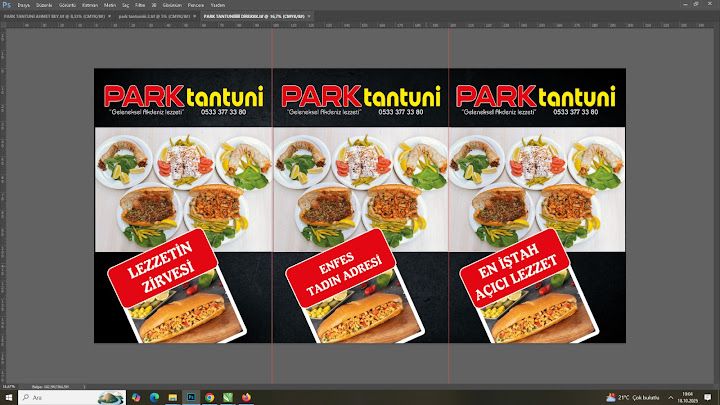Click the Photoshop taskbar icon

coord(191,397)
